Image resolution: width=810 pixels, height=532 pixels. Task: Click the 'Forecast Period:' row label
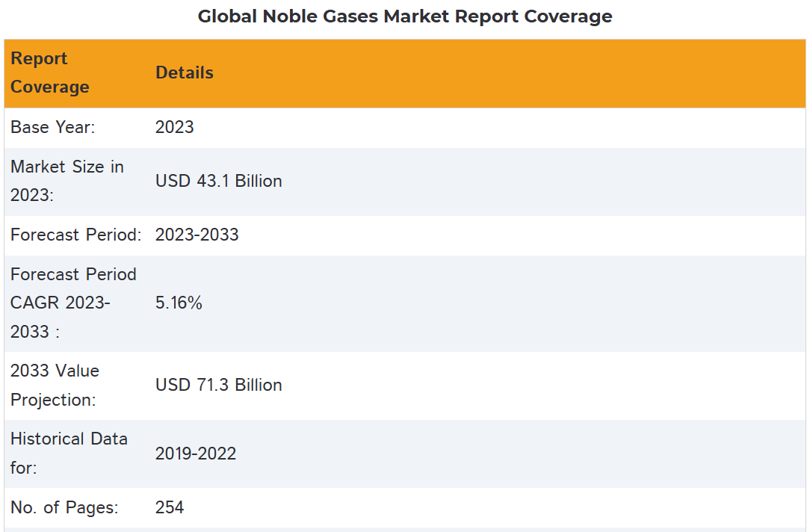76,235
